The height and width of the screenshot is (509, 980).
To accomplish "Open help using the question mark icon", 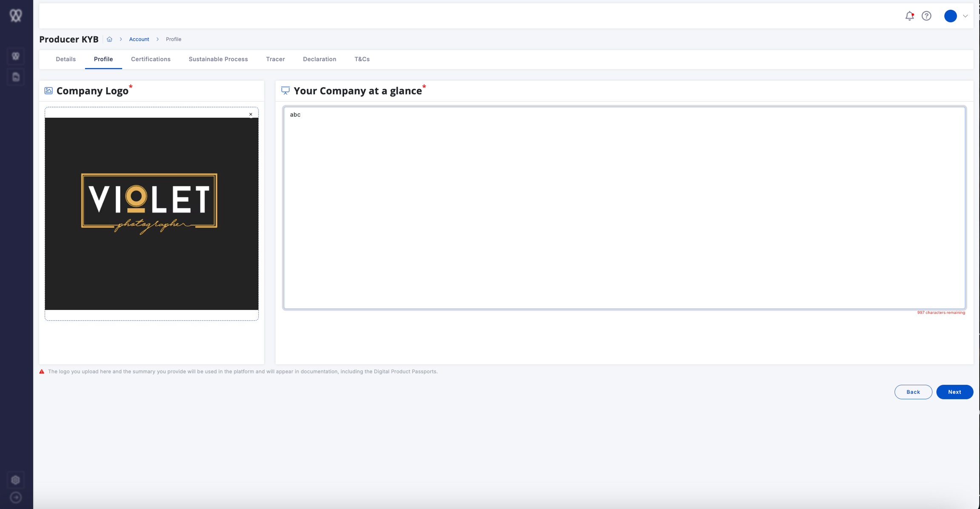I will pos(926,16).
